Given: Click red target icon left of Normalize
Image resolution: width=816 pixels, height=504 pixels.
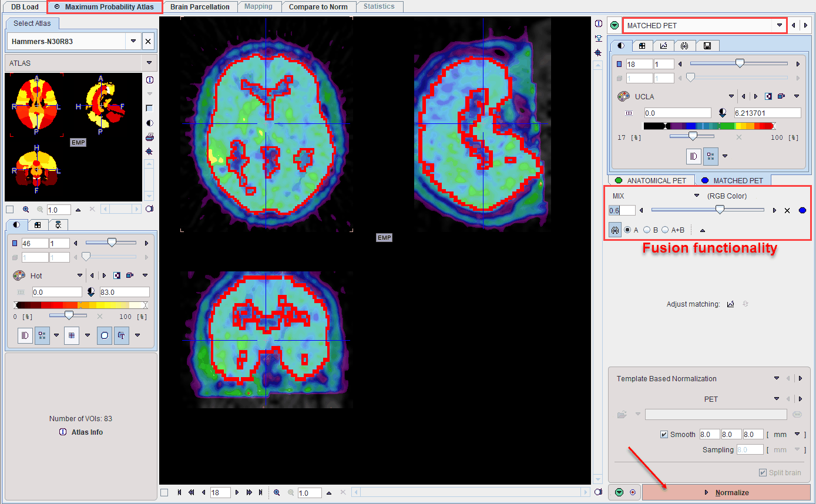Looking at the screenshot, I should pyautogui.click(x=632, y=492).
